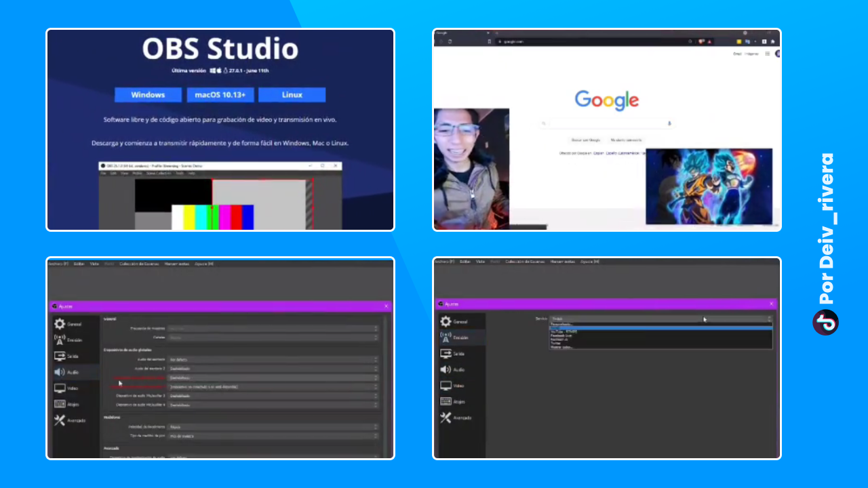Image resolution: width=868 pixels, height=488 pixels.
Task: Choose Mostrar todos... in the Servicio list
Action: click(660, 347)
